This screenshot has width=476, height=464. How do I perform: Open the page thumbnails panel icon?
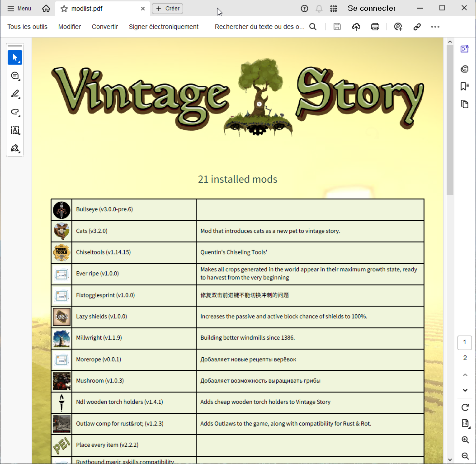[x=464, y=104]
